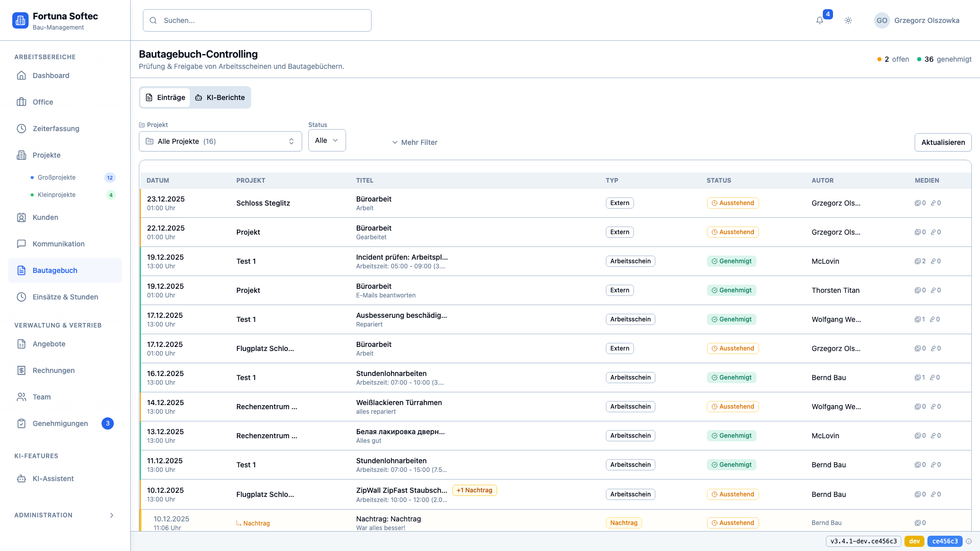Click the Fortuna Softec logo icon
Screen dimensions: 980x551
click(x=20, y=20)
